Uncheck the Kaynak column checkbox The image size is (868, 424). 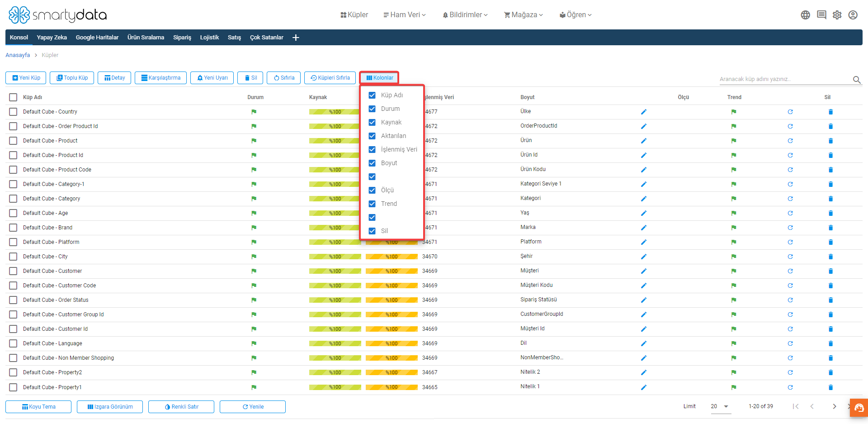point(372,122)
